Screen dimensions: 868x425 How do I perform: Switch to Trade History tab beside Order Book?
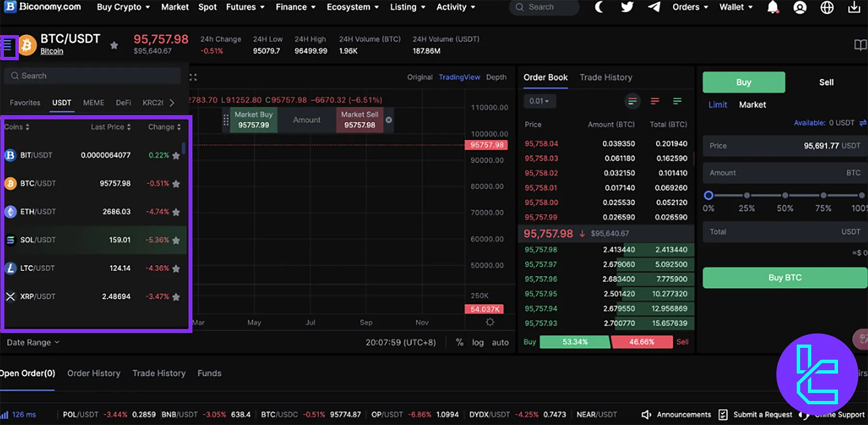coord(606,78)
